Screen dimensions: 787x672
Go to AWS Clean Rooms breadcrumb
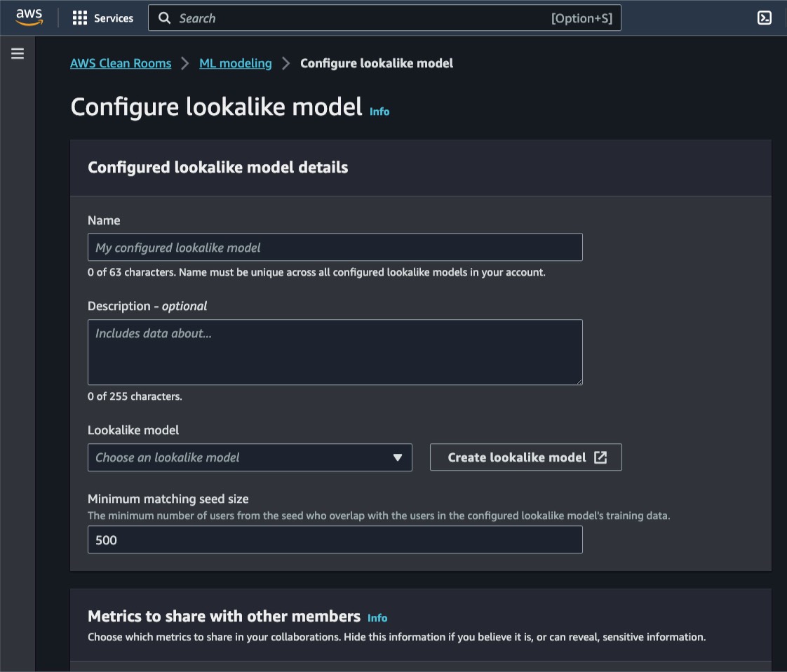(121, 63)
